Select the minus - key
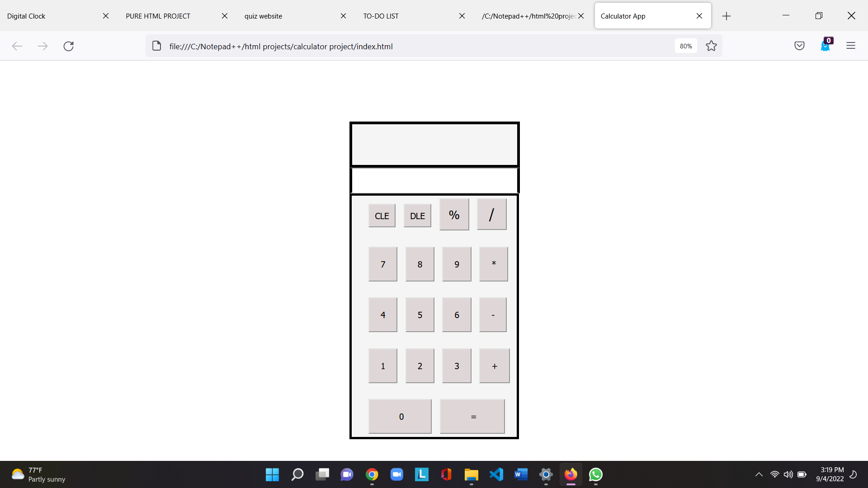Viewport: 868px width, 488px height. tap(493, 314)
